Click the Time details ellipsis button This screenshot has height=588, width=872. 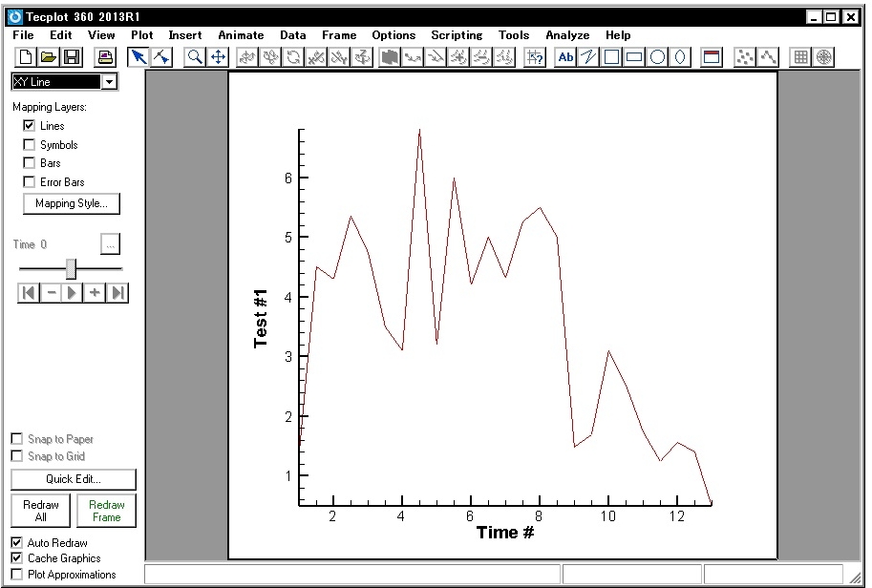(110, 244)
